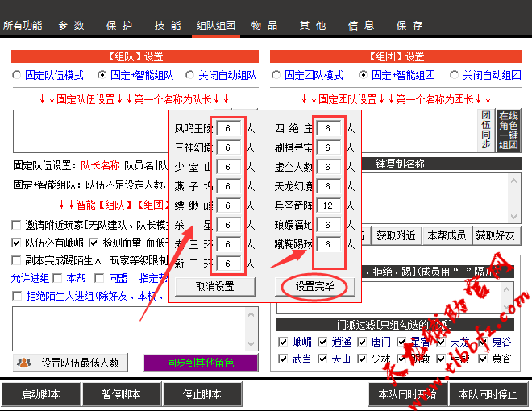Screen dimensions: 532x411
Task: Click 在线角色一键组团 button
Action: pyautogui.click(x=509, y=131)
